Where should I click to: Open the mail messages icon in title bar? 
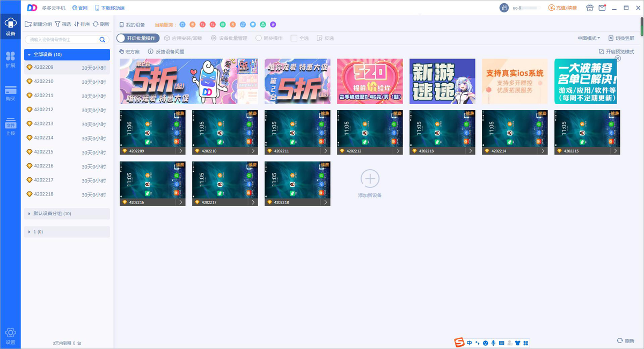[602, 8]
